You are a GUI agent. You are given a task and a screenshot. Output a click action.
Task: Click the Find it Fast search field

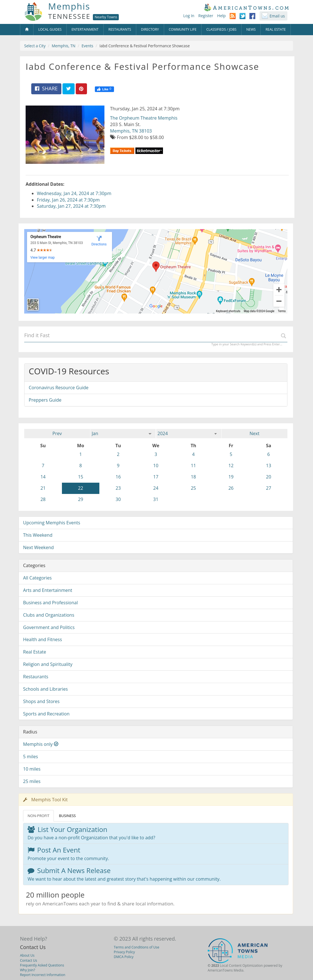tap(156, 335)
